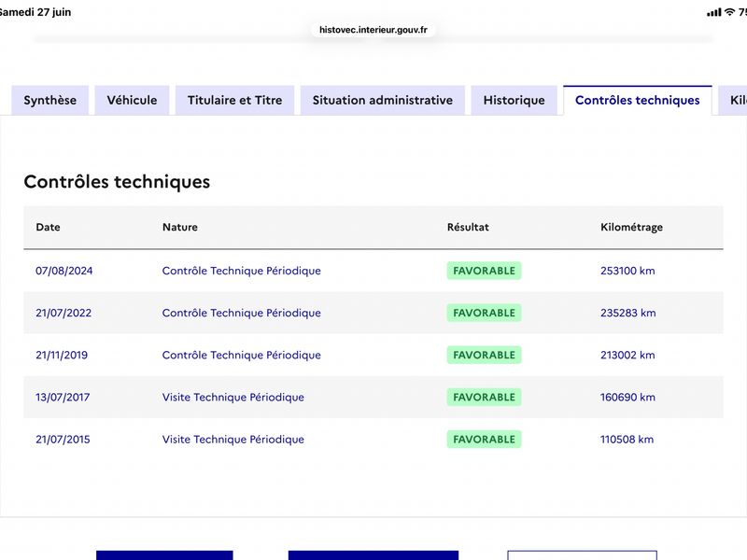
Task: Open the Situation administrative tab
Action: pos(383,100)
